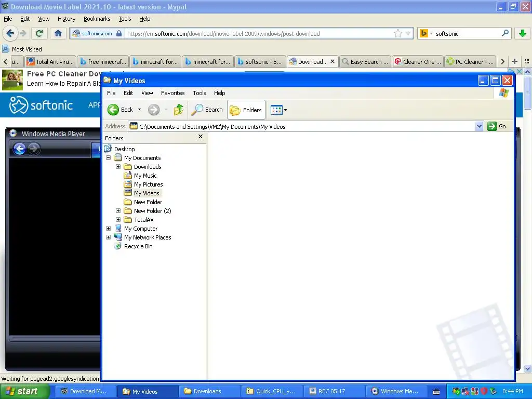Open the Mypal browser History menu
This screenshot has height=399, width=532.
[66, 19]
